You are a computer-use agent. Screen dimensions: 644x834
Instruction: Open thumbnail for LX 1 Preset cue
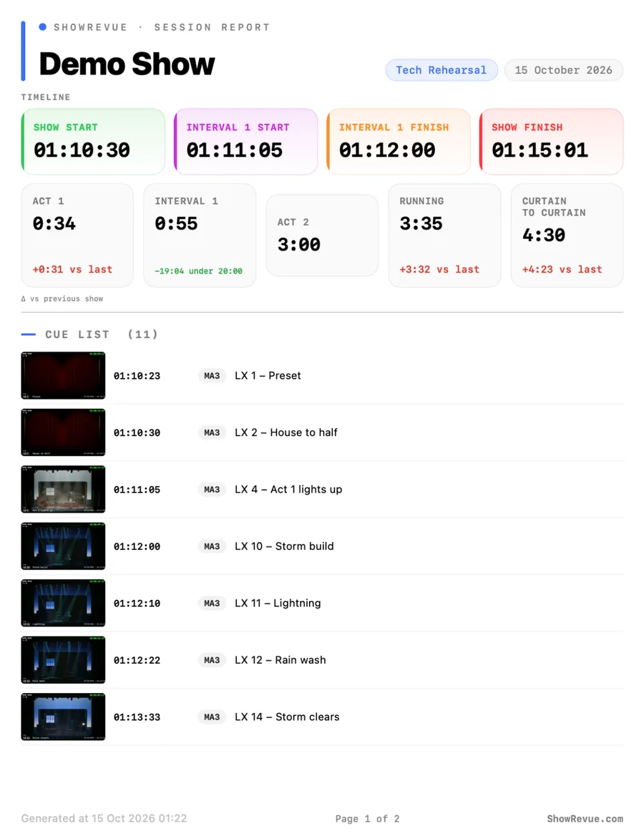tap(63, 376)
